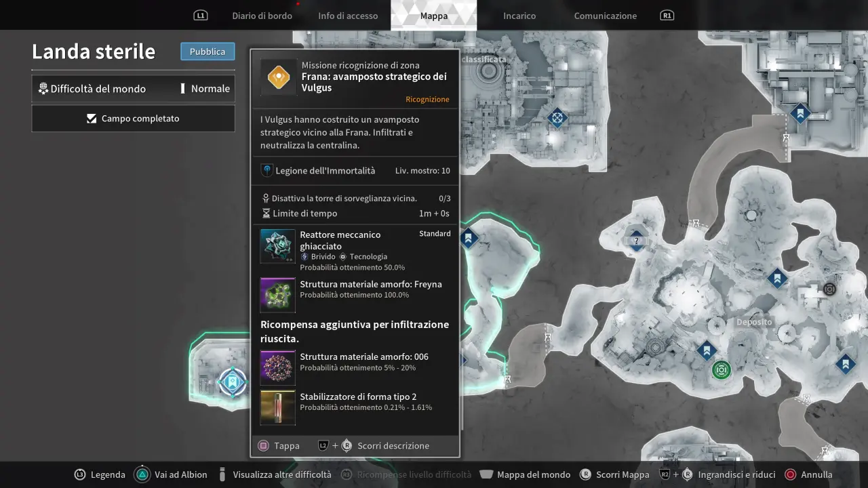Click the Ingrandisci e riduci zoom prompt

click(717, 474)
